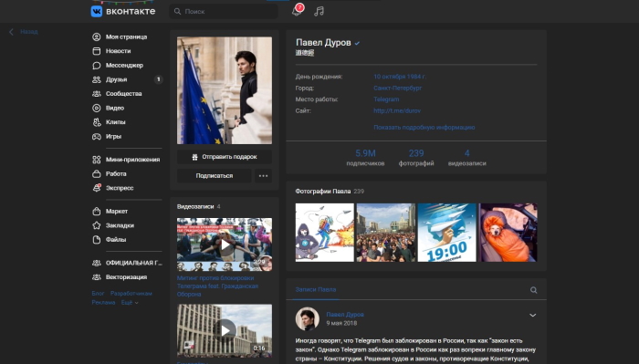Click the Павел Дуров post author name
This screenshot has height=364, width=639.
[345, 315]
